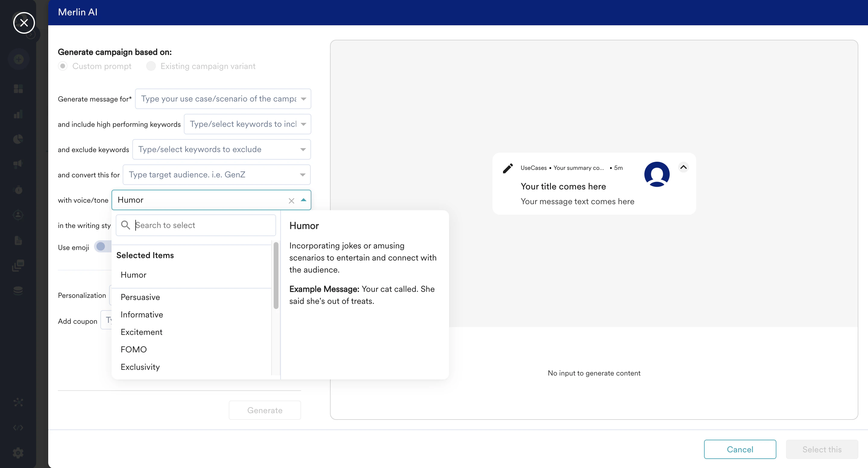The image size is (868, 468).
Task: Click the search magnifier icon in dropdown
Action: (x=125, y=225)
